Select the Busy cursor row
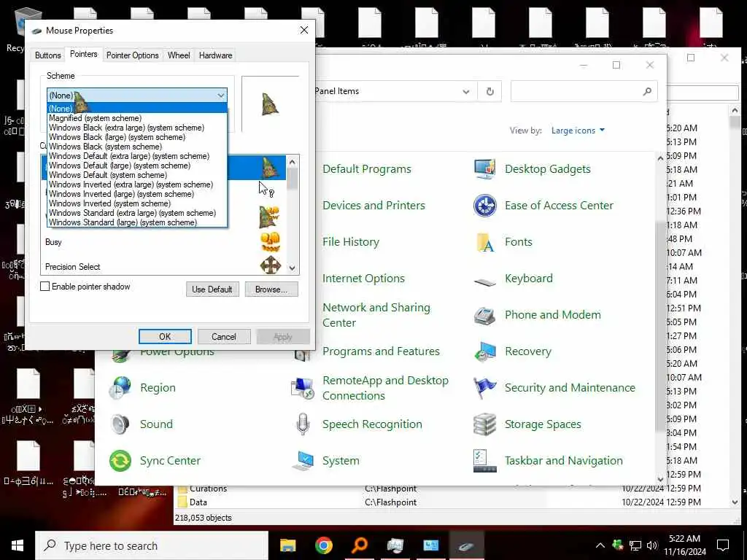The height and width of the screenshot is (560, 747). click(163, 242)
